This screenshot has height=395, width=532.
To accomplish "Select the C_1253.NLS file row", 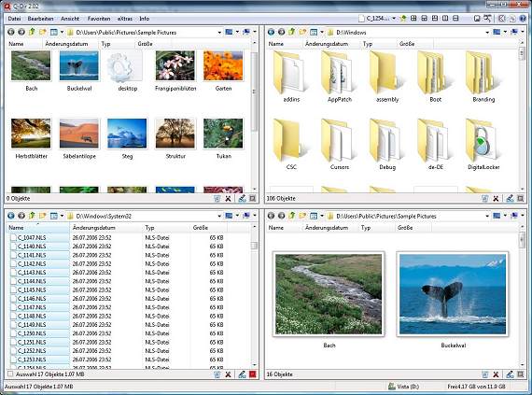I will pyautogui.click(x=117, y=360).
